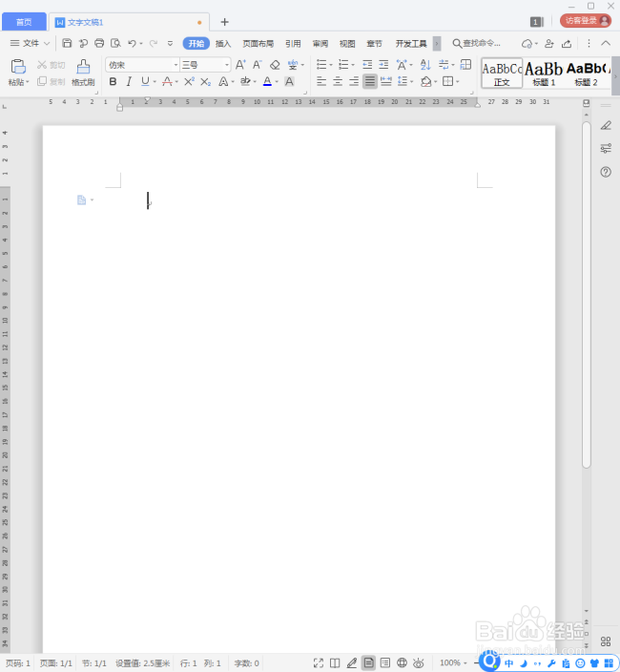Click the Undo arrow
This screenshot has height=672, width=620.
pos(132,43)
